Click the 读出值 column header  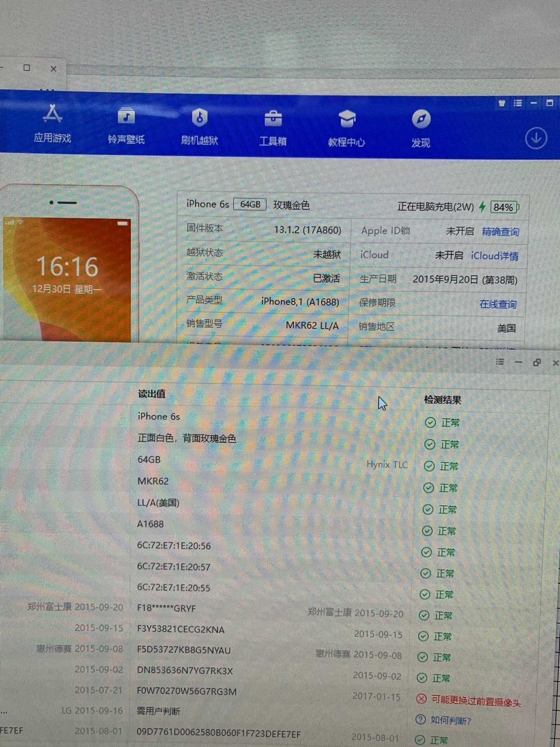tap(152, 394)
